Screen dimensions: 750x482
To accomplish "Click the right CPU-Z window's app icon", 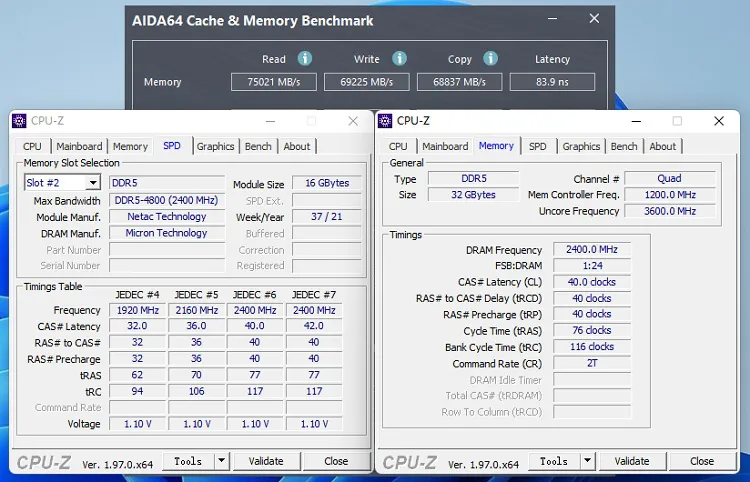I will pyautogui.click(x=385, y=121).
